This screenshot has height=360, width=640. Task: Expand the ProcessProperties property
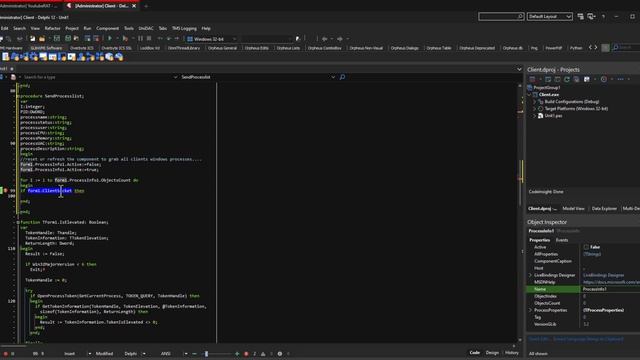pyautogui.click(x=531, y=310)
